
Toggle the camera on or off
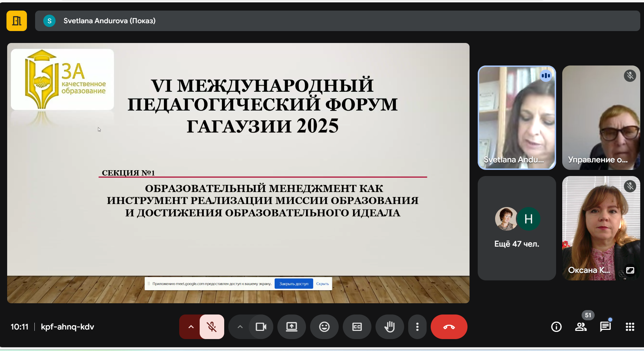coord(261,327)
